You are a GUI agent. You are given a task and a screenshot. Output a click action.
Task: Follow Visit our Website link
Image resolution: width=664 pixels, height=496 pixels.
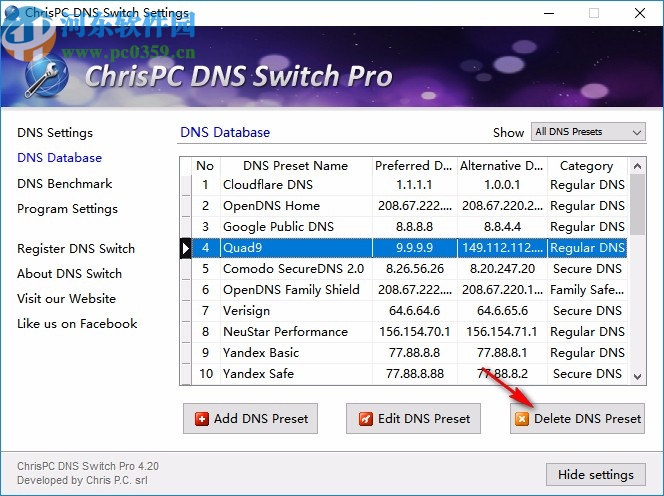pos(66,299)
